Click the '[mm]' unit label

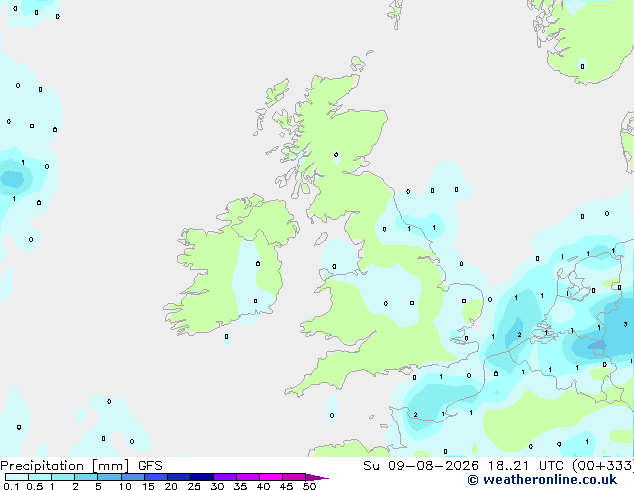pos(110,466)
